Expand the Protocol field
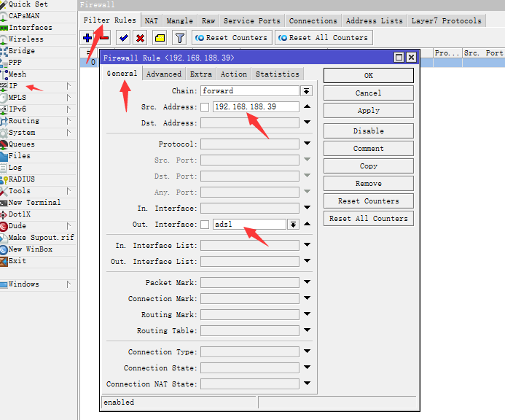This screenshot has width=505, height=420. coord(308,143)
